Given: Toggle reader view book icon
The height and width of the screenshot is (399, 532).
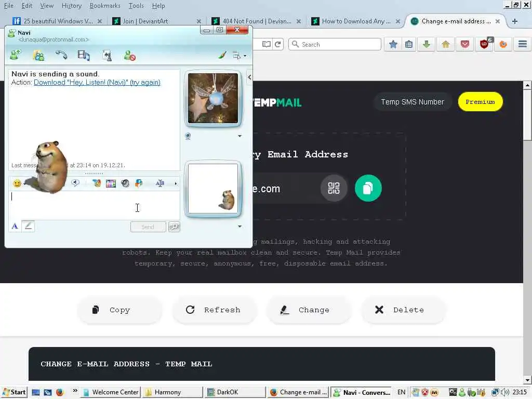Looking at the screenshot, I should 267,44.
